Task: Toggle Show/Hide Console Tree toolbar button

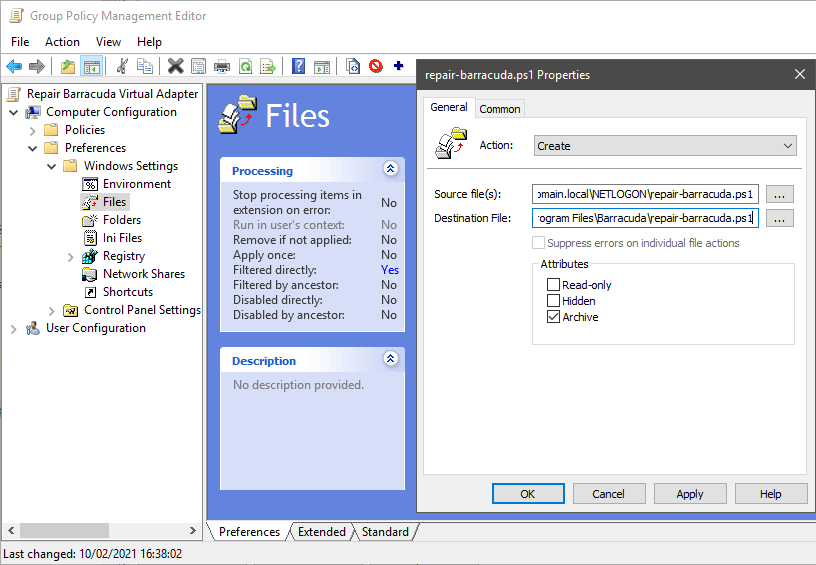Action: 92,67
